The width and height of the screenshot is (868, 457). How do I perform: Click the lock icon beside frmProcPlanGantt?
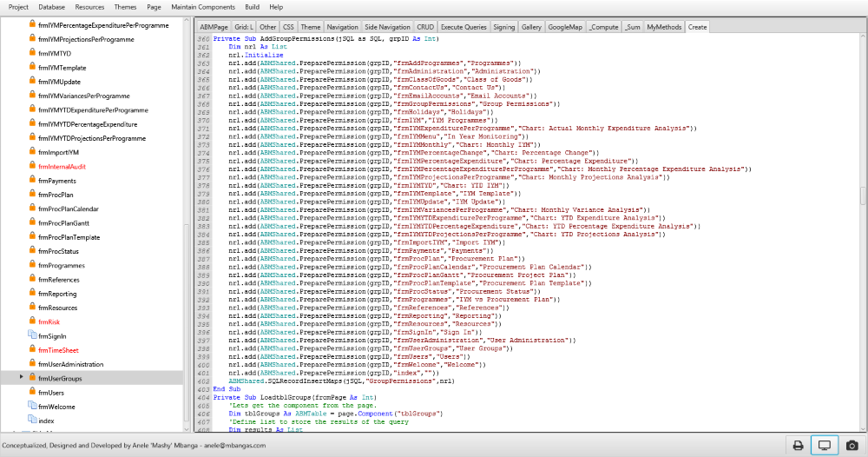pyautogui.click(x=32, y=222)
